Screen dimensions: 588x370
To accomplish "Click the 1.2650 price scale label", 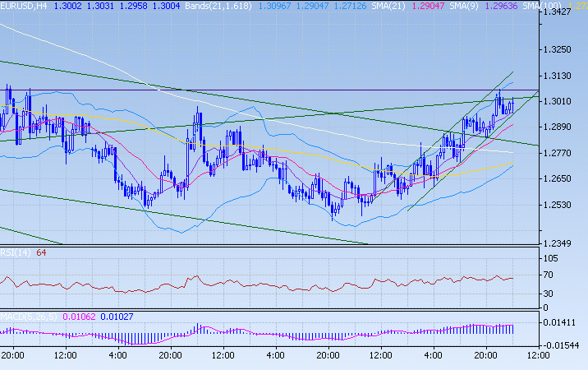I will tap(562, 178).
